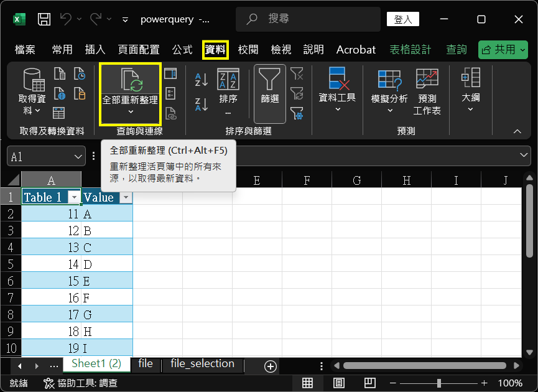Click the Save icon in title bar
This screenshot has height=392, width=538.
pyautogui.click(x=44, y=19)
